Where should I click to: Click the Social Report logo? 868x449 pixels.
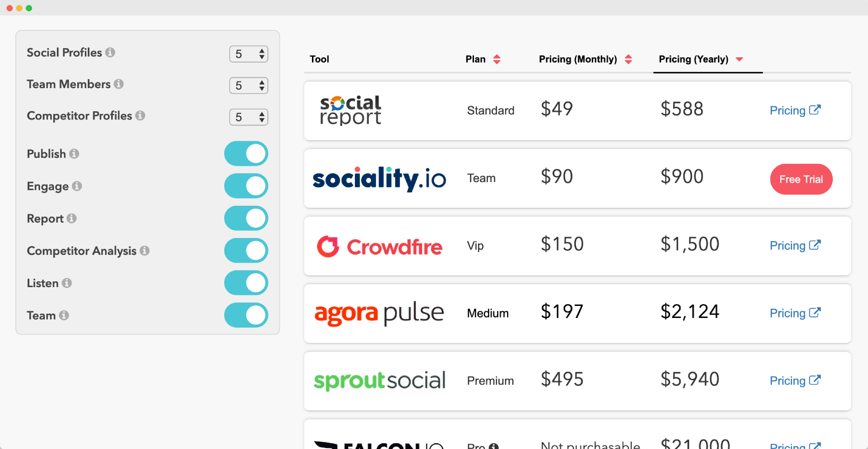351,110
